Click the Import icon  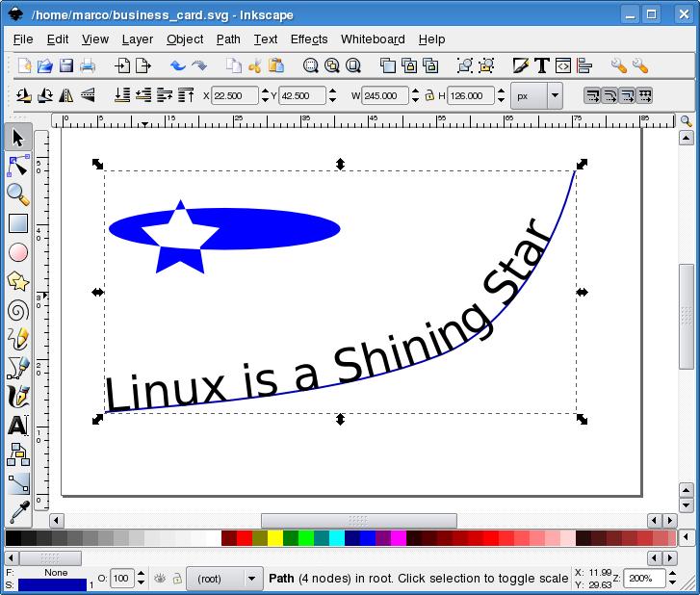tap(122, 66)
